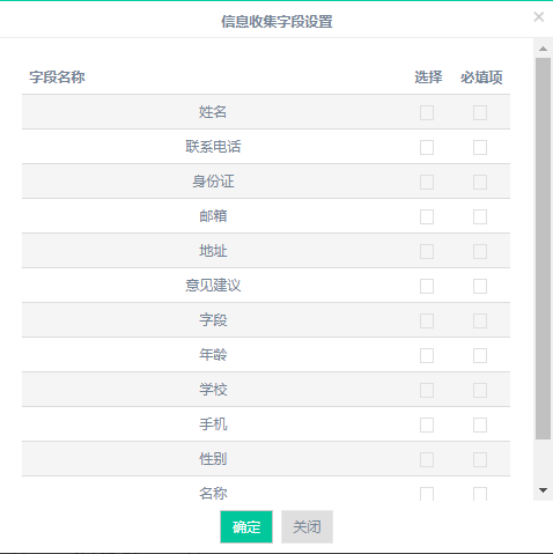The height and width of the screenshot is (555, 554).
Task: Click the scrollbar up arrow
Action: tap(543, 49)
